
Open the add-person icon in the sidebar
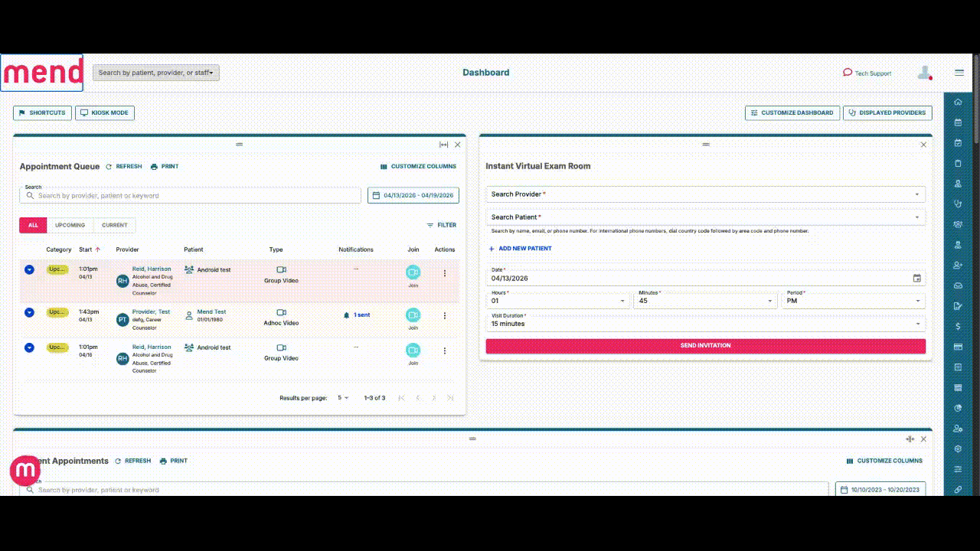pos(958,266)
